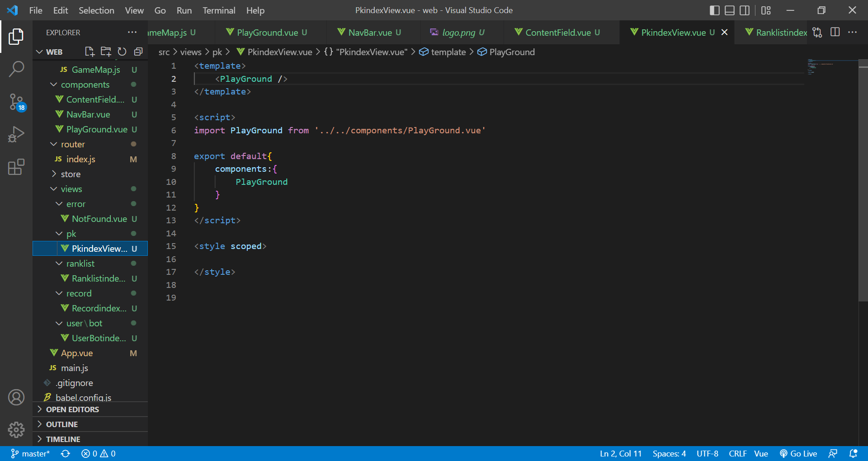
Task: Open the Terminal menu
Action: click(x=219, y=10)
